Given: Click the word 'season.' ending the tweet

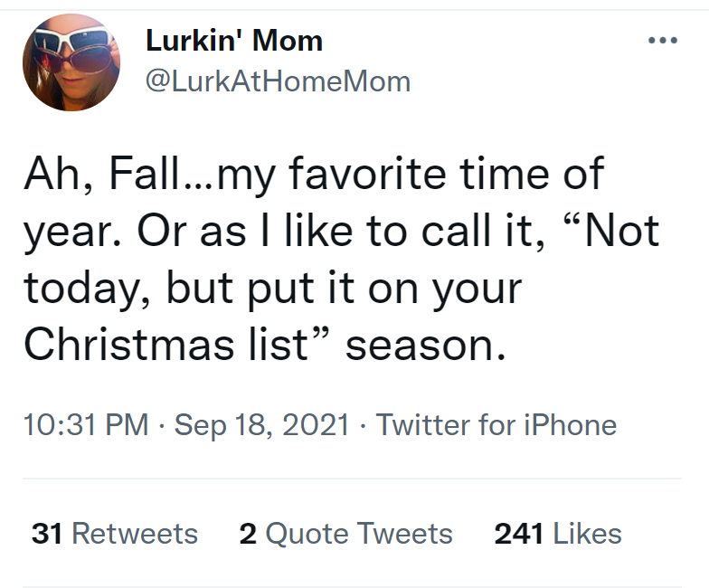Looking at the screenshot, I should pyautogui.click(x=421, y=345).
